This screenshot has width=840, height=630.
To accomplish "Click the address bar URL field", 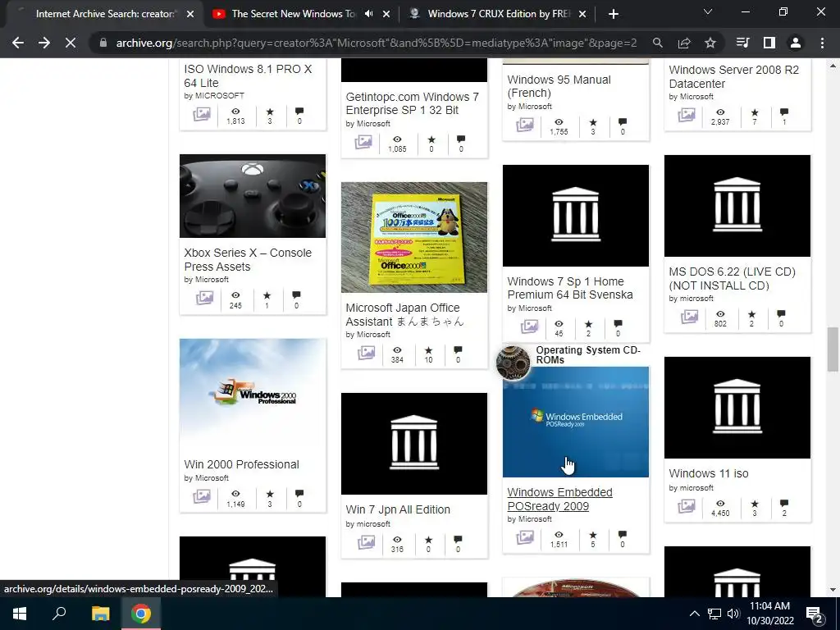I will (376, 43).
